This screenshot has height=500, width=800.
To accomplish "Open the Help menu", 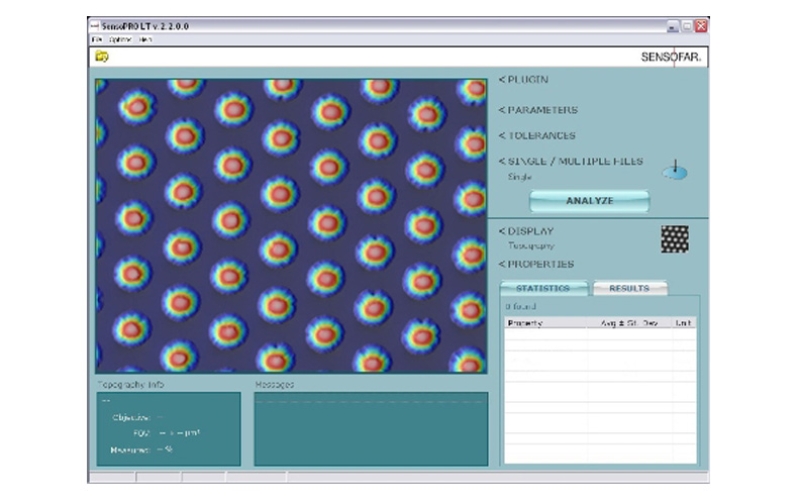I will (145, 39).
